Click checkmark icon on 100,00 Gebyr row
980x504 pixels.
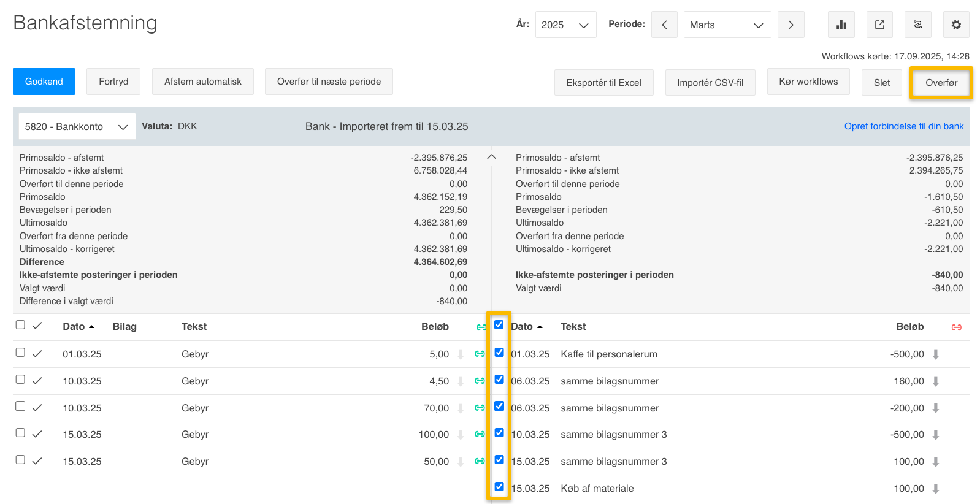tap(37, 434)
